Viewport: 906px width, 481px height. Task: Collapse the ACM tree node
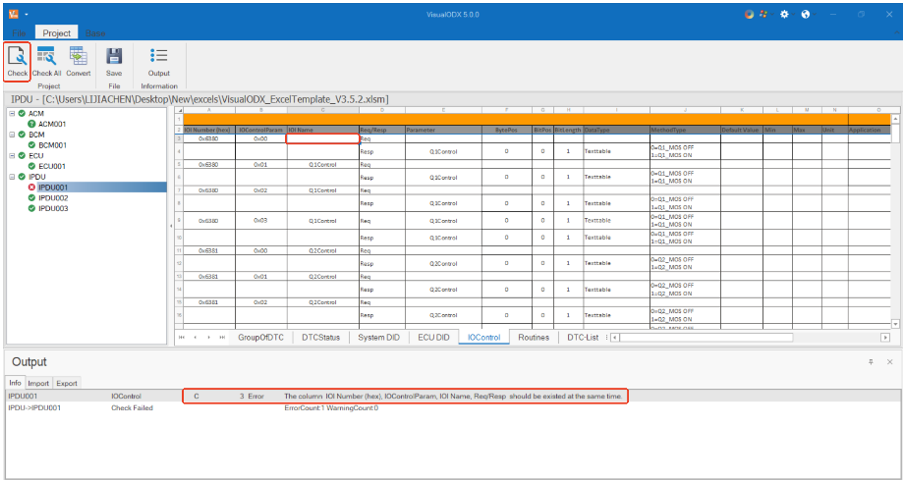10,114
